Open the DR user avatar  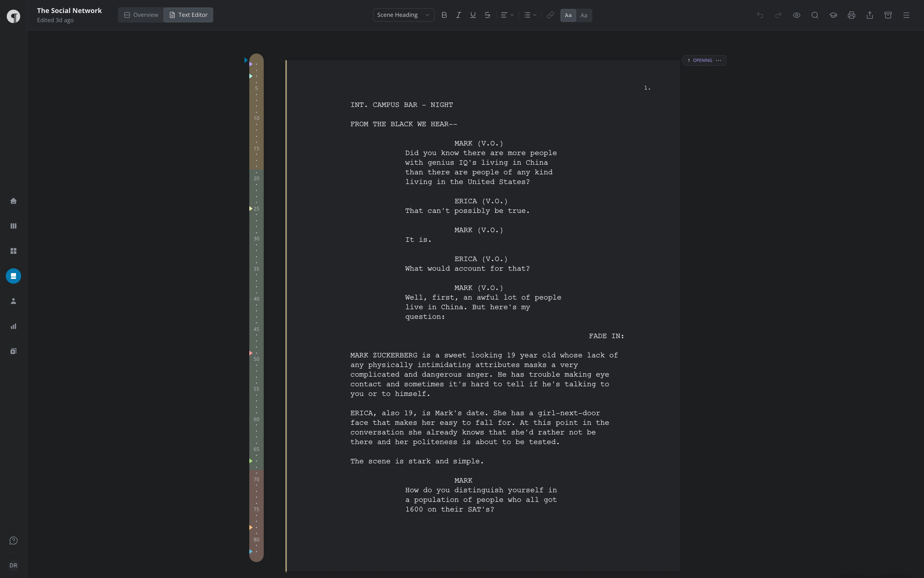tap(13, 565)
